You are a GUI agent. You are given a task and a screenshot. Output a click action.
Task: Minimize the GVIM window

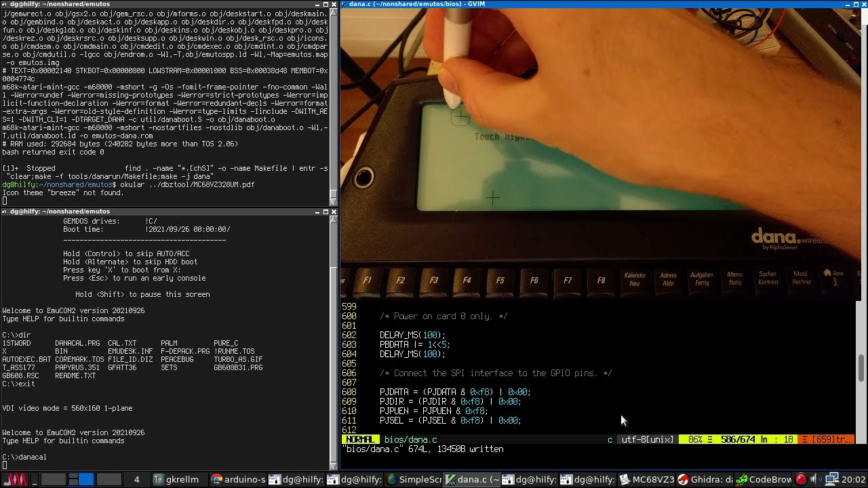click(x=849, y=4)
